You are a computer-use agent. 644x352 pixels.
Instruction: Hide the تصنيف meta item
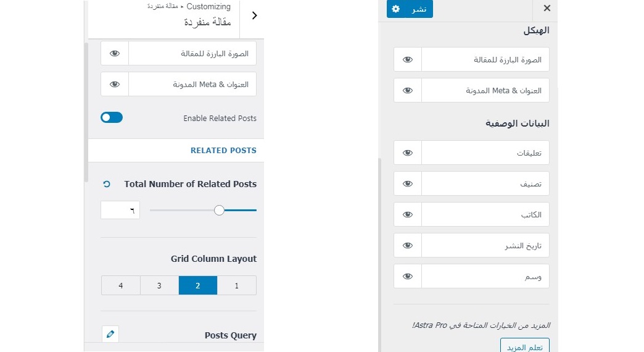coord(408,183)
